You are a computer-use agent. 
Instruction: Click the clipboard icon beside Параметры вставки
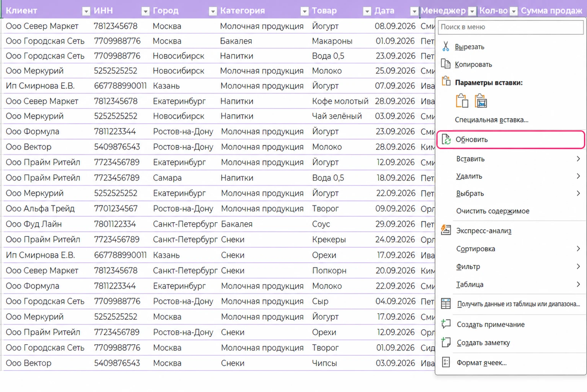tap(446, 81)
